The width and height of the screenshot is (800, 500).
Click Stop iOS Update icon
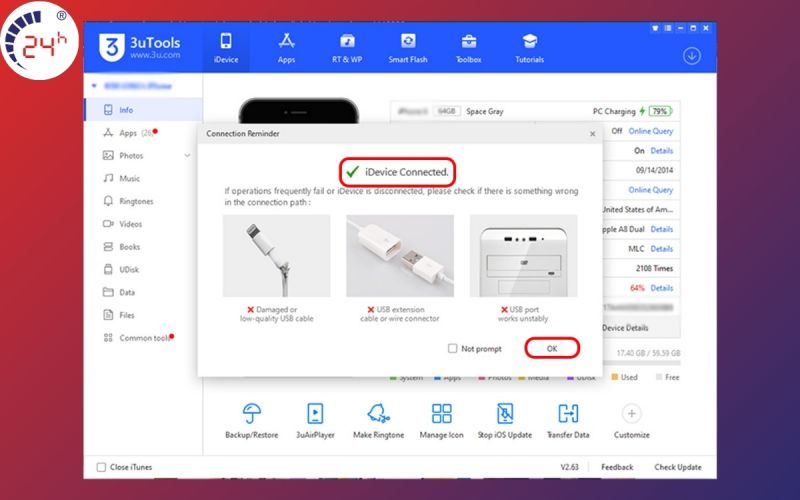[505, 413]
